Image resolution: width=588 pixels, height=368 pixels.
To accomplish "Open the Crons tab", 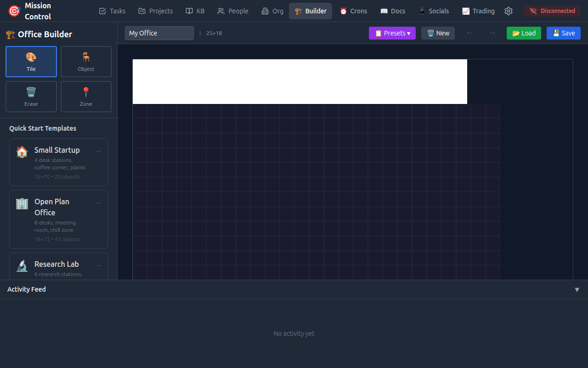I will pyautogui.click(x=353, y=11).
